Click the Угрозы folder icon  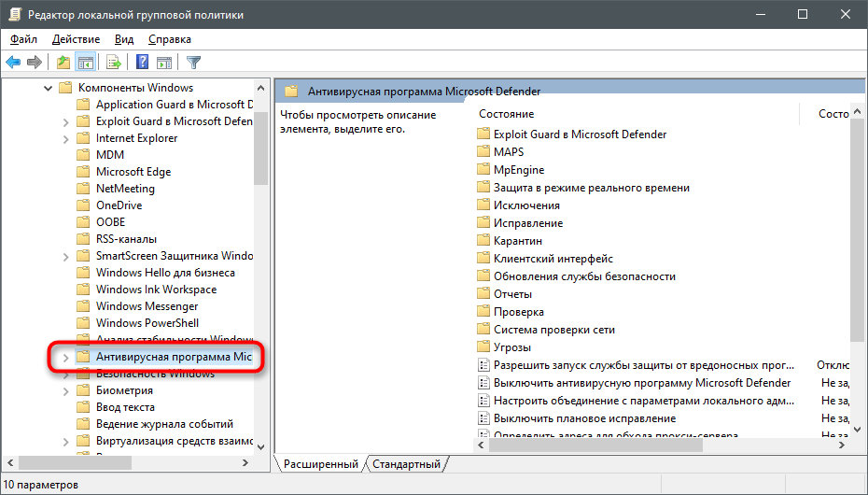coord(483,346)
